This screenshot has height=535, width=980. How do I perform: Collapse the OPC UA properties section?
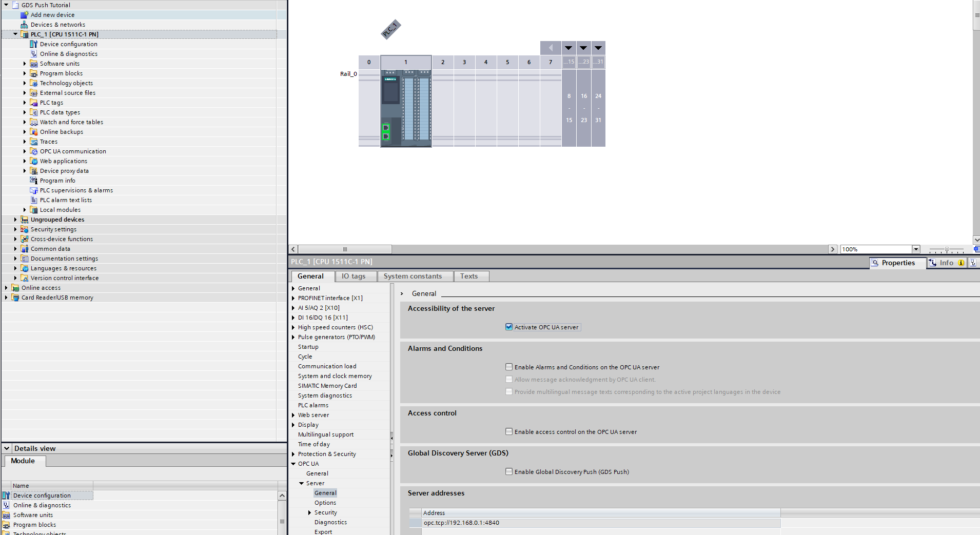[293, 464]
